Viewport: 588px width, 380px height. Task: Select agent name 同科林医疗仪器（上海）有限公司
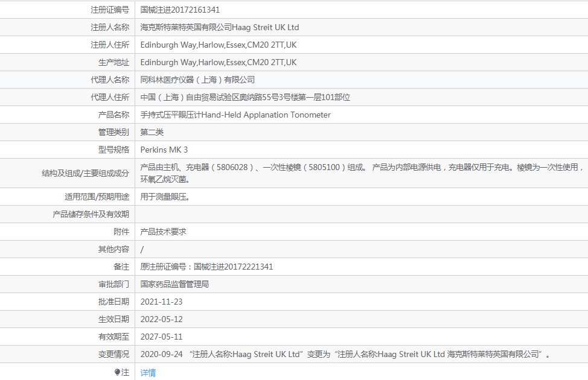tap(197, 80)
